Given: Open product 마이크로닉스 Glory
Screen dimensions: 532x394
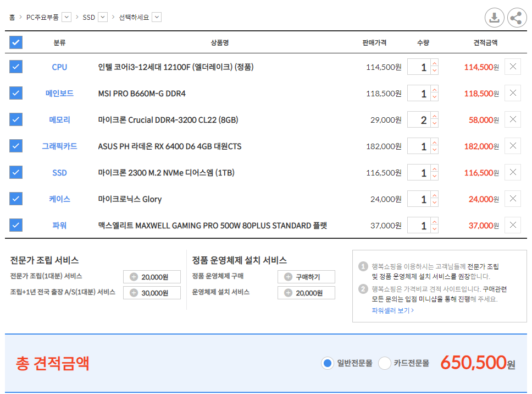Looking at the screenshot, I should point(130,199).
